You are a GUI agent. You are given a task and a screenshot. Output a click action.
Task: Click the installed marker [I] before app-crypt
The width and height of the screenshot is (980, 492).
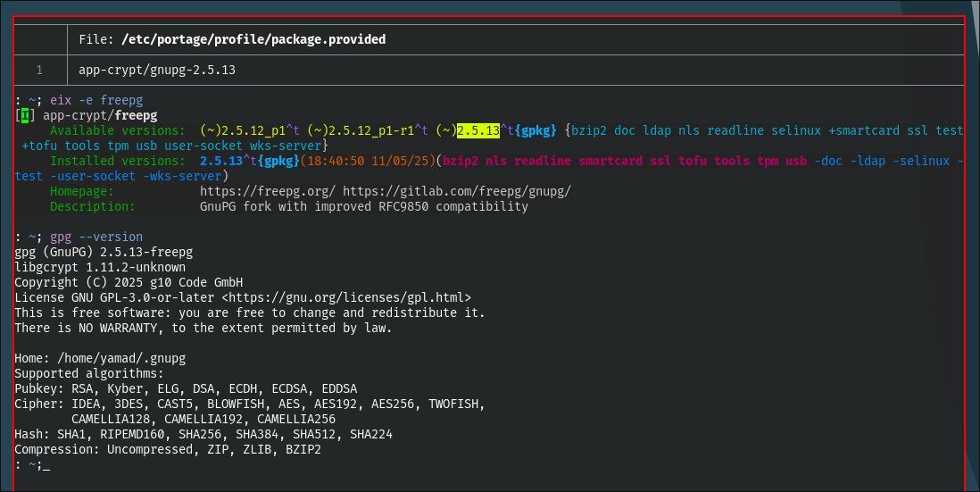click(x=25, y=116)
